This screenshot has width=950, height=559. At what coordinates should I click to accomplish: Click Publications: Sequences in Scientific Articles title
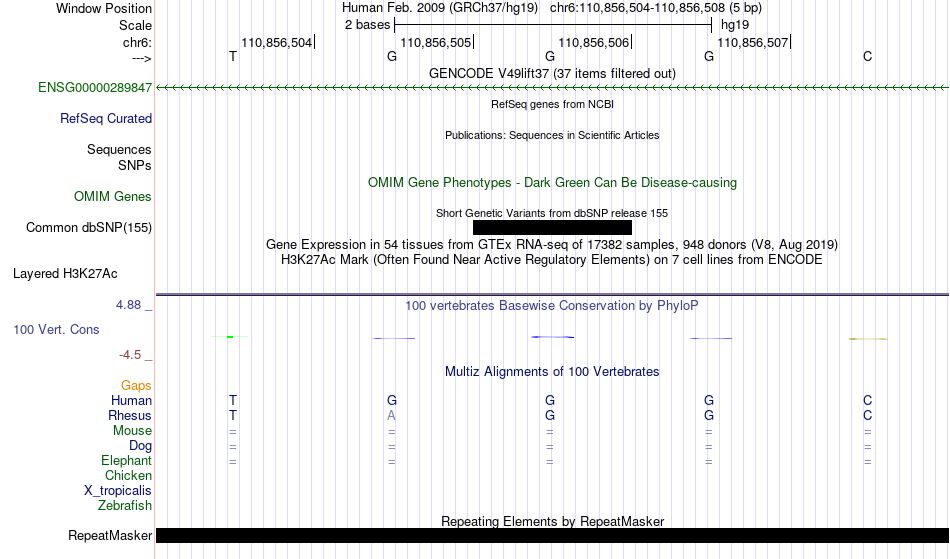552,135
